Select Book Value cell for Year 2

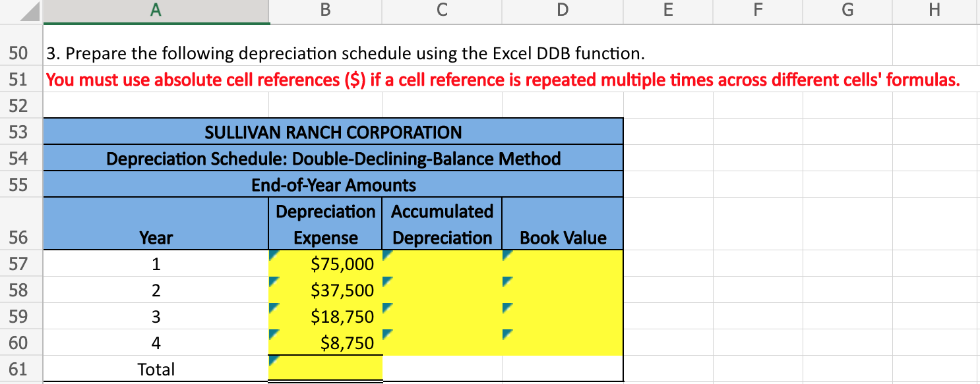[563, 290]
